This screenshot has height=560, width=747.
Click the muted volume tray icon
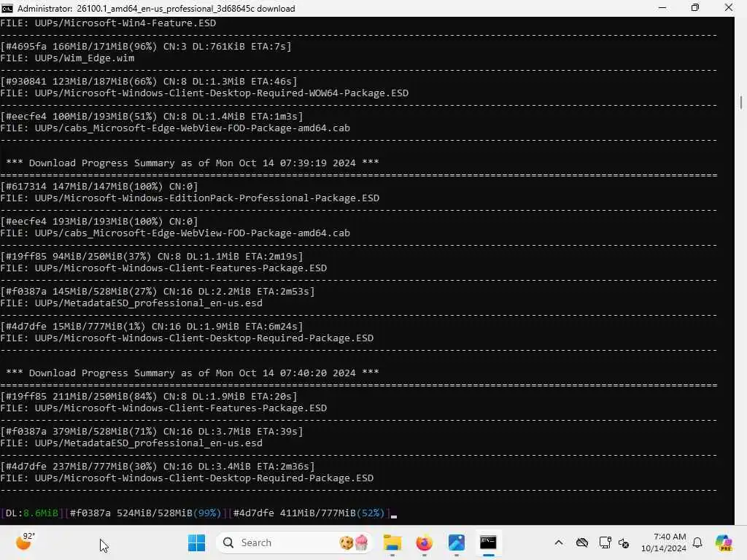coord(624,542)
